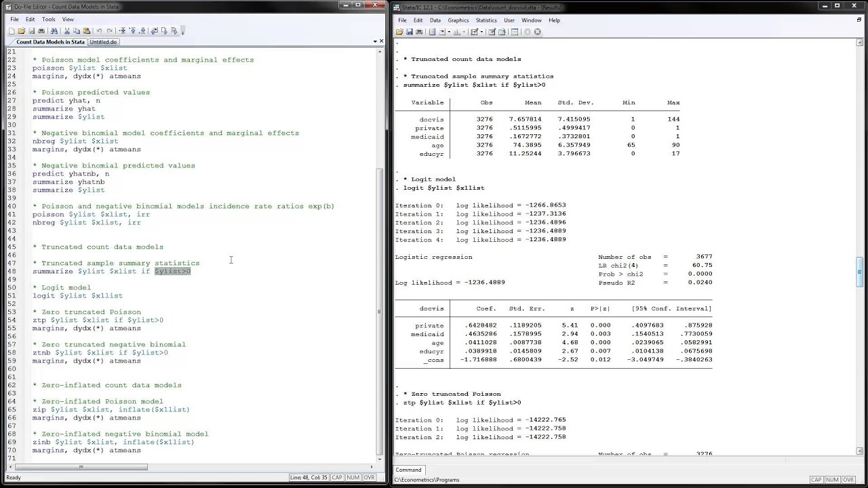Print results icon in Stata toolbar
This screenshot has height=488, width=868.
(x=419, y=32)
